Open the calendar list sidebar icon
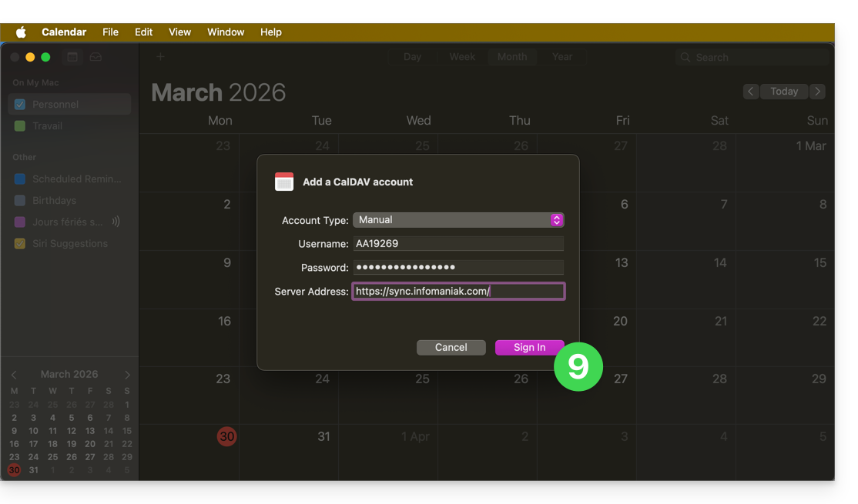This screenshot has width=858, height=504. pos(72,57)
